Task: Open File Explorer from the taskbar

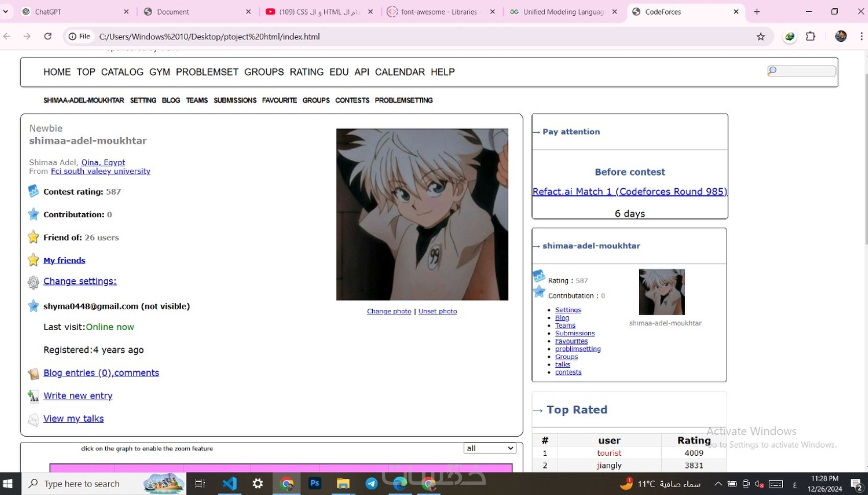Action: click(x=343, y=484)
